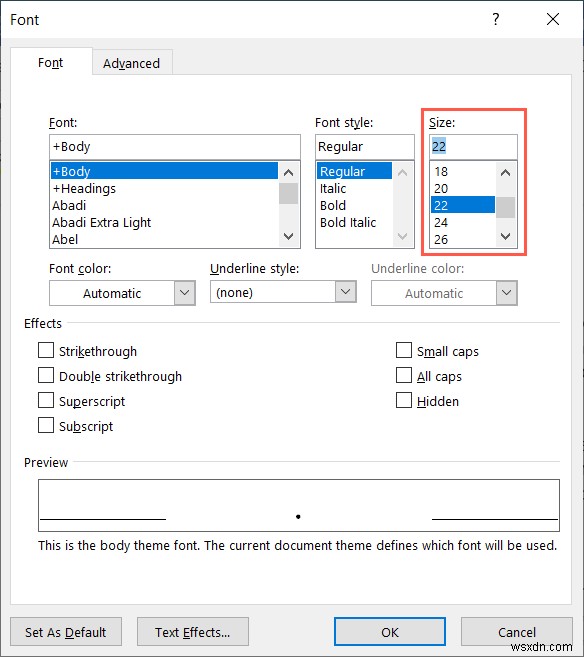
Task: Close the Font dialog
Action: pyautogui.click(x=553, y=19)
